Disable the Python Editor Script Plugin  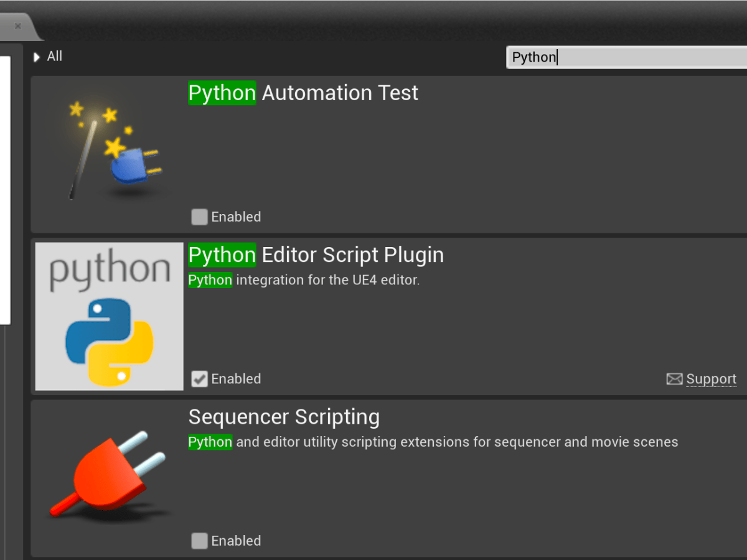click(199, 378)
